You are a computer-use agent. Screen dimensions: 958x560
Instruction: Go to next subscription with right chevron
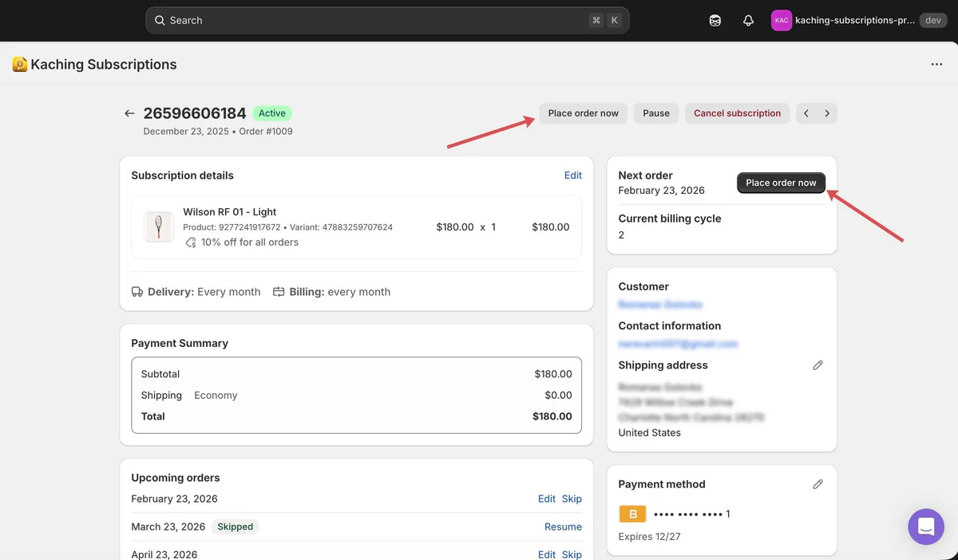(827, 113)
